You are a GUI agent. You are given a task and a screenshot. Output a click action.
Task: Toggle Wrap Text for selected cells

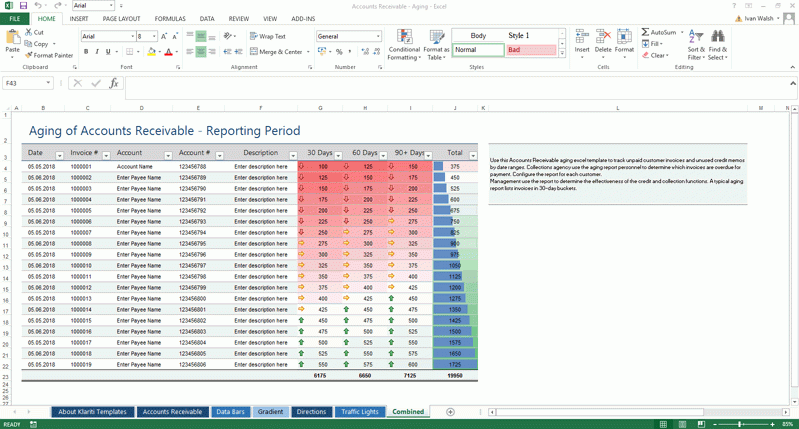(x=267, y=36)
